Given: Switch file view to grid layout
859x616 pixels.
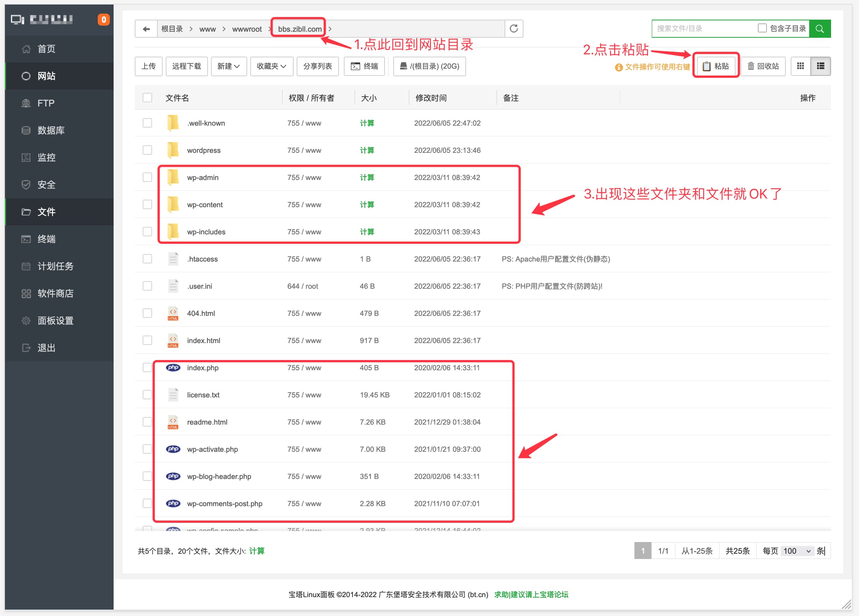Looking at the screenshot, I should click(800, 66).
